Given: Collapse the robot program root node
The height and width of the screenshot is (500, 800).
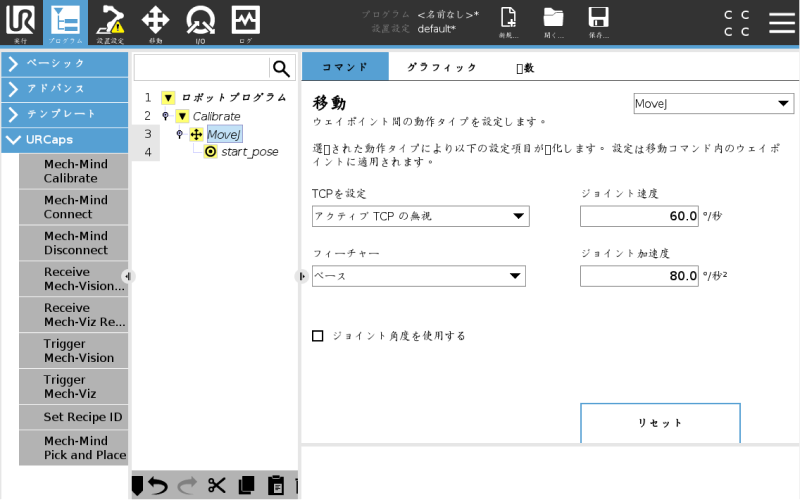Looking at the screenshot, I should (168, 97).
